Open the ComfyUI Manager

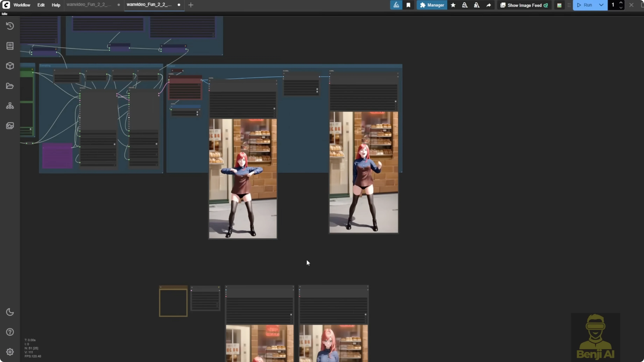(432, 5)
